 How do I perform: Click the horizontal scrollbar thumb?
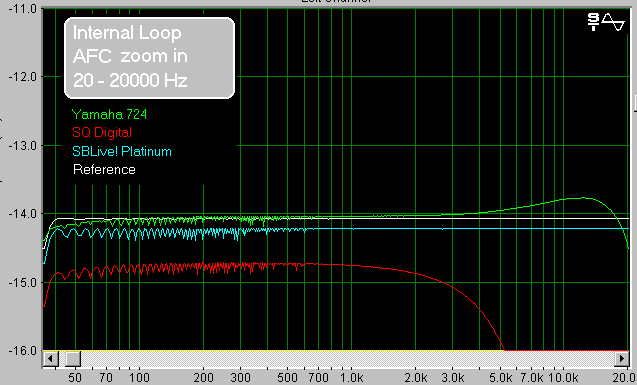pos(73,359)
